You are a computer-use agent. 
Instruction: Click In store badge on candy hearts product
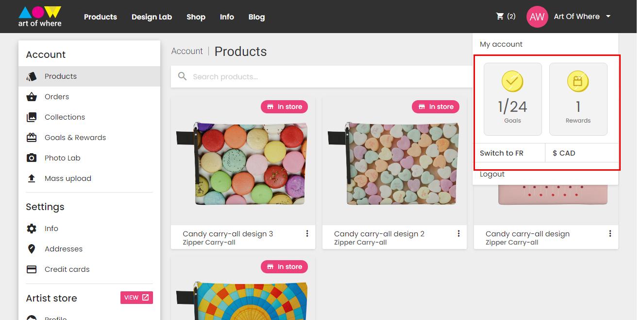coord(436,107)
